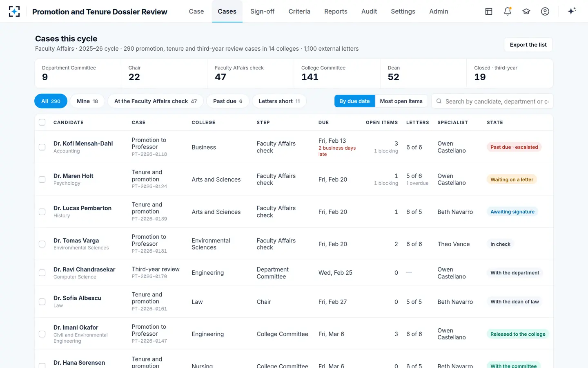Open the Sign-off tab

pyautogui.click(x=262, y=11)
